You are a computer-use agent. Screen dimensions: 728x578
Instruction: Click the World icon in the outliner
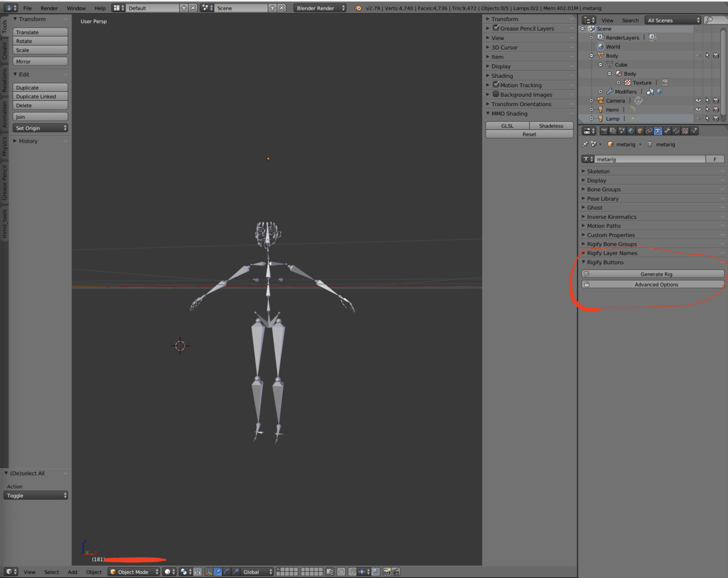click(601, 46)
